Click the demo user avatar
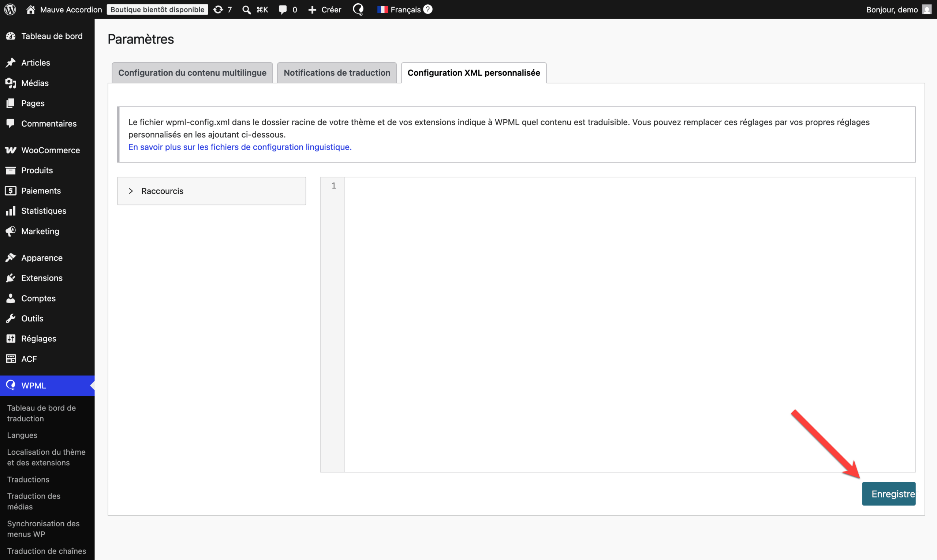 pyautogui.click(x=927, y=10)
